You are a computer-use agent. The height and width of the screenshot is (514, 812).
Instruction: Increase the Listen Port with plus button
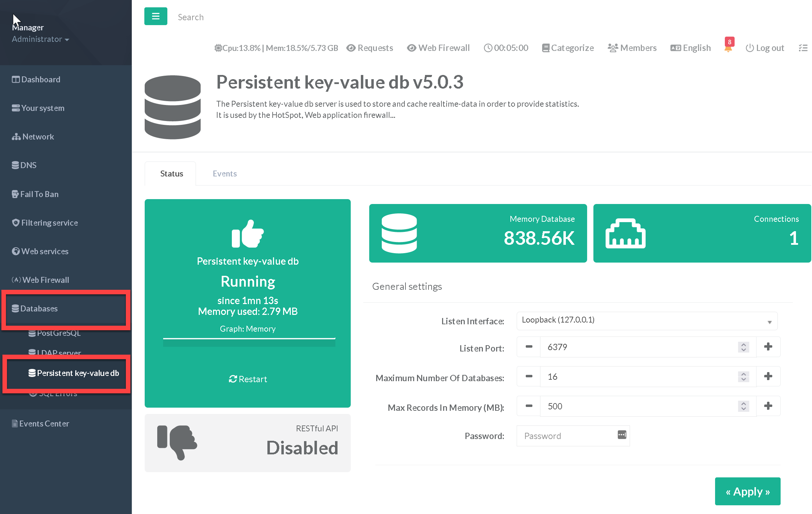768,347
